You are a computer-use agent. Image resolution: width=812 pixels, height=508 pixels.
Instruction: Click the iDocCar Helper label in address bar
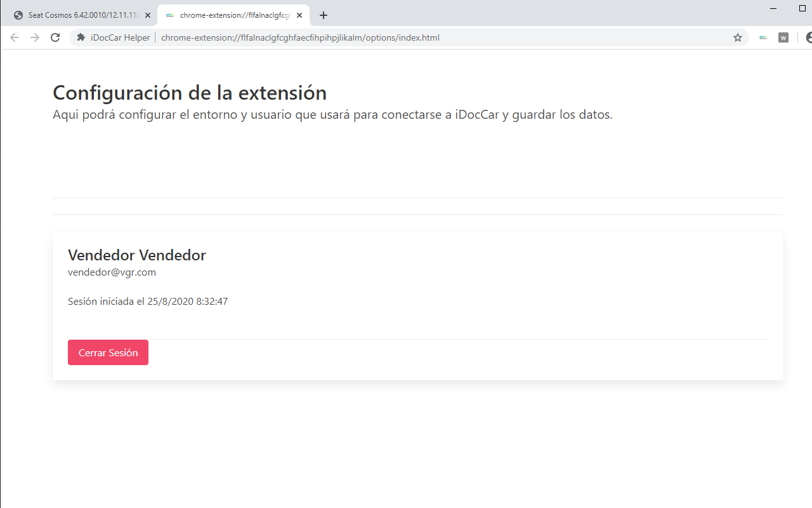click(120, 37)
